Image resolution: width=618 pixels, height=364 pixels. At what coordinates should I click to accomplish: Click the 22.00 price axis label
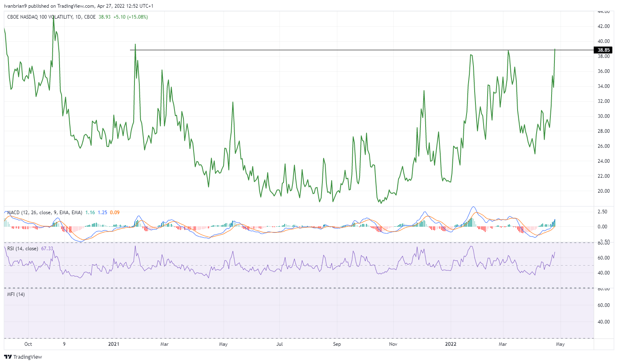(603, 176)
